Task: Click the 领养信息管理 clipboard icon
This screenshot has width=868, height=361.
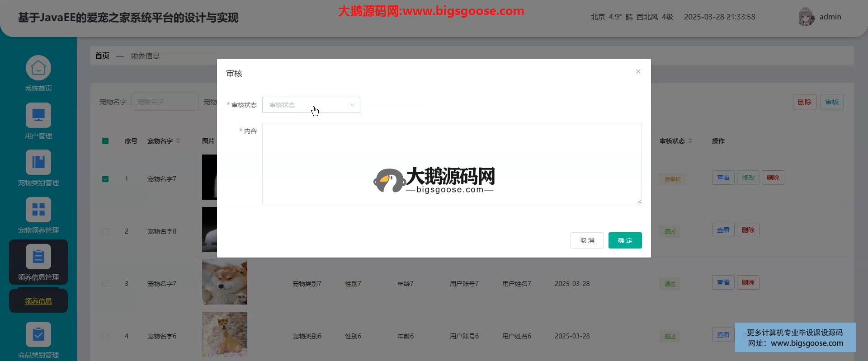Action: [38, 257]
